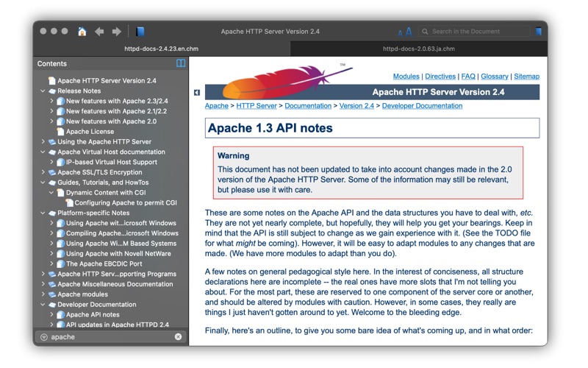Image resolution: width=588 pixels, height=368 pixels.
Task: Click in the Search in the Document field
Action: (476, 32)
